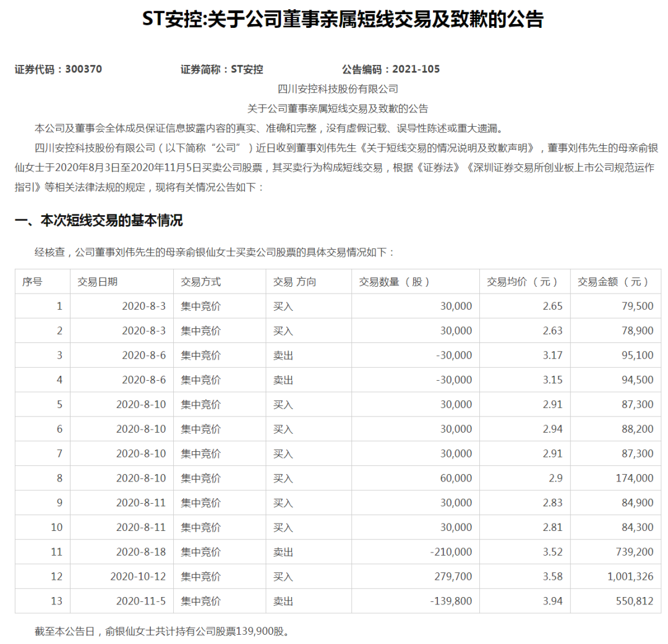Click the securities abbreviation '证券简称：ST安控'
This screenshot has height=644, width=668.
tap(221, 69)
